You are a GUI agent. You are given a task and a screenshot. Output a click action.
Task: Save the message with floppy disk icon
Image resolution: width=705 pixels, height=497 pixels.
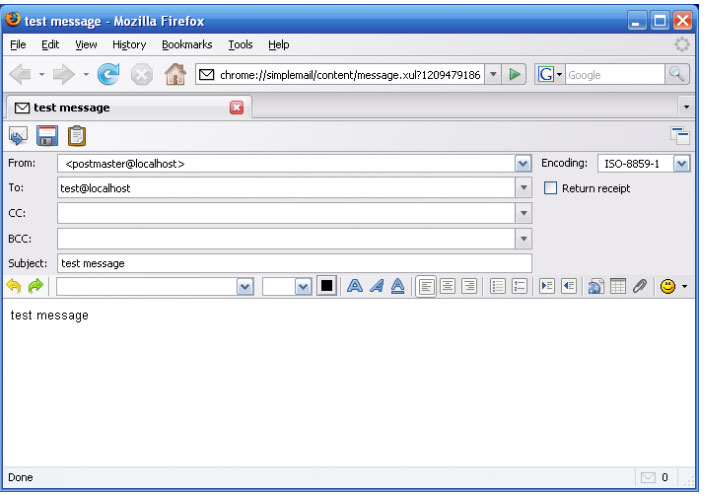coord(47,136)
